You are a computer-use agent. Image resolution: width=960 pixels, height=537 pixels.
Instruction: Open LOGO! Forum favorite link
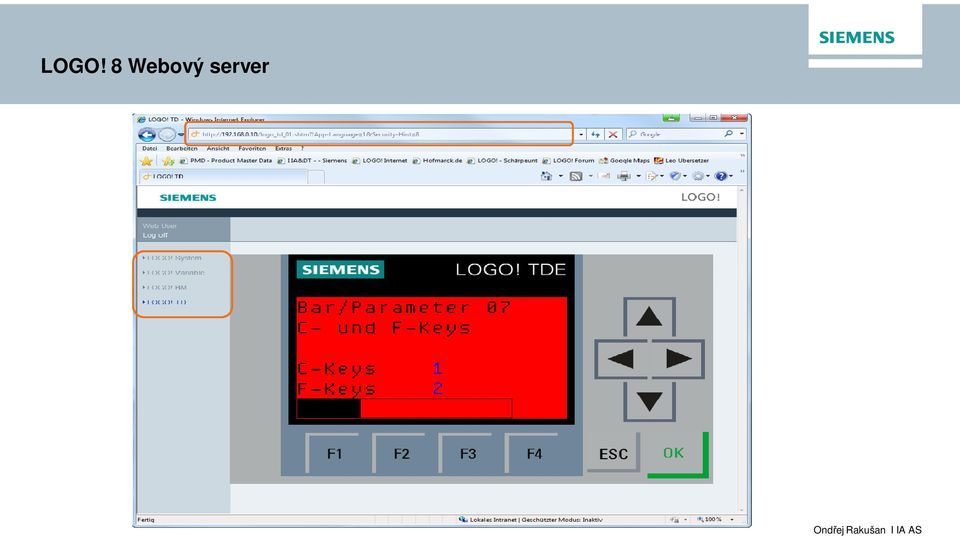568,160
